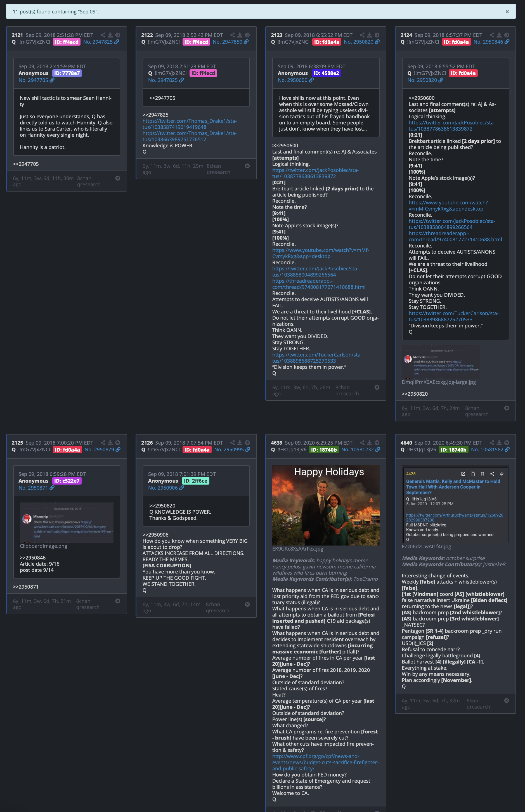
Task: Click circled arrow icon on post 2125
Action: 118,443
